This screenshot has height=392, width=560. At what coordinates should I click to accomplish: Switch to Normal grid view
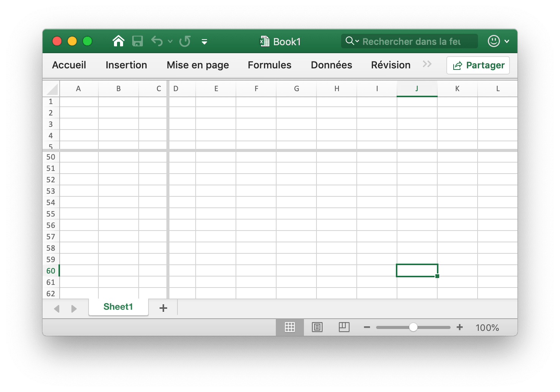tap(290, 327)
